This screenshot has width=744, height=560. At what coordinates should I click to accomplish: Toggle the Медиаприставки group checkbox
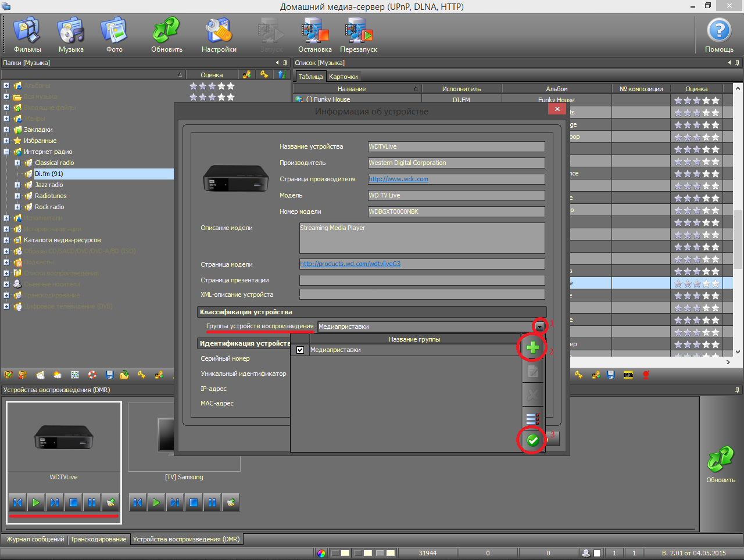pyautogui.click(x=301, y=350)
